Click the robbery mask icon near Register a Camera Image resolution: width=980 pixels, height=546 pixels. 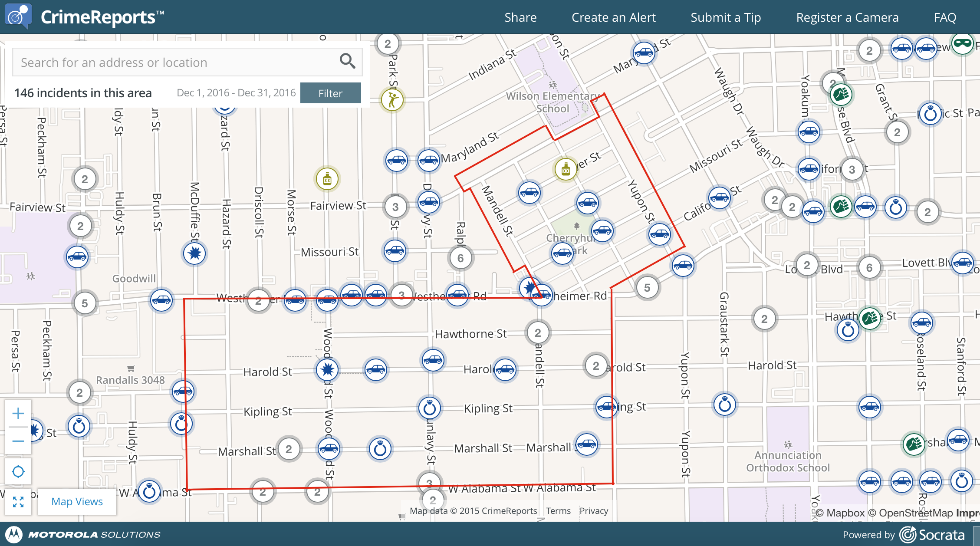(962, 43)
